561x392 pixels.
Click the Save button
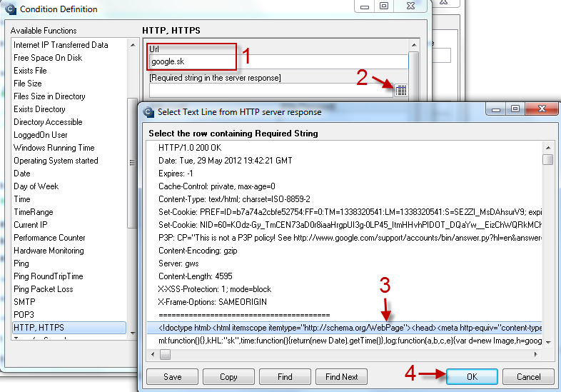(x=173, y=376)
